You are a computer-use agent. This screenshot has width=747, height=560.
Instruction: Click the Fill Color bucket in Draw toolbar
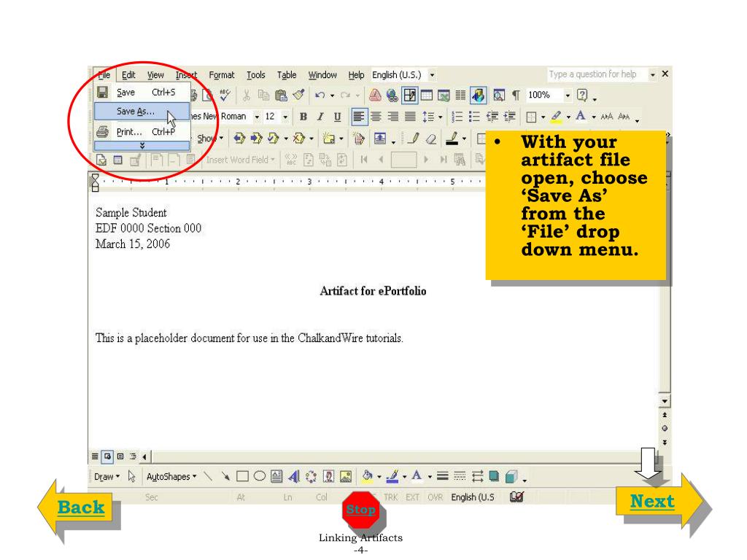[x=367, y=476]
